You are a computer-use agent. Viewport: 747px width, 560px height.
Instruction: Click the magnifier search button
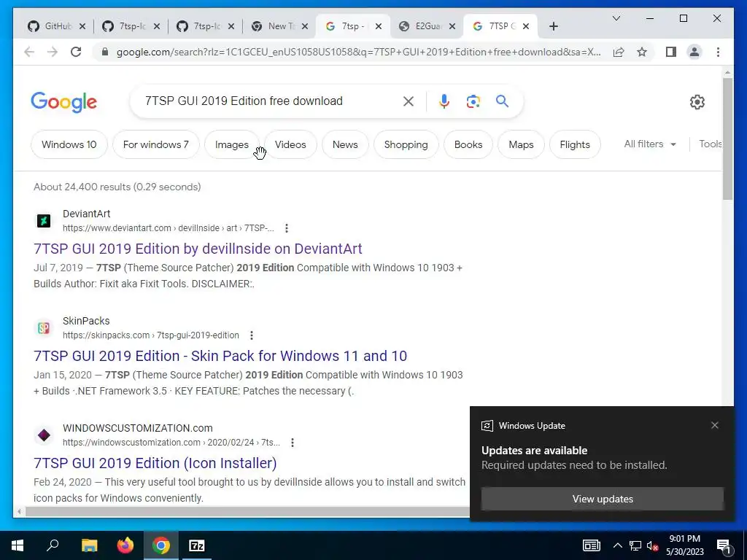click(x=502, y=101)
